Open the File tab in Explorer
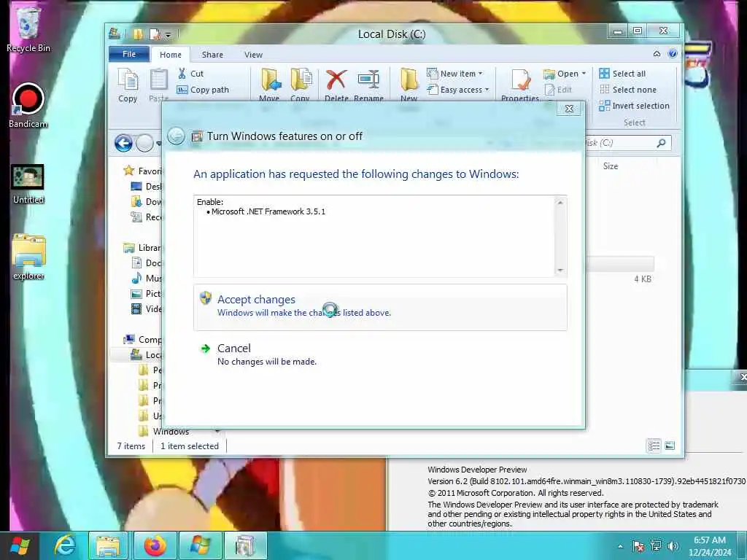 129,54
